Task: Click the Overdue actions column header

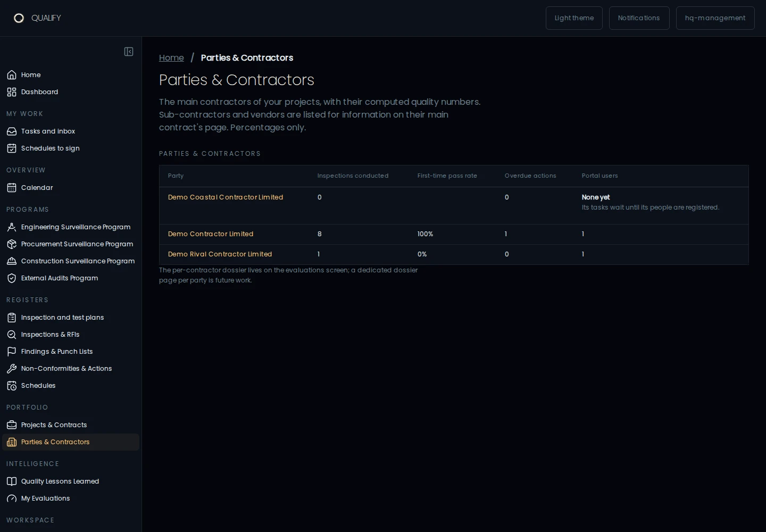Action: 530,176
